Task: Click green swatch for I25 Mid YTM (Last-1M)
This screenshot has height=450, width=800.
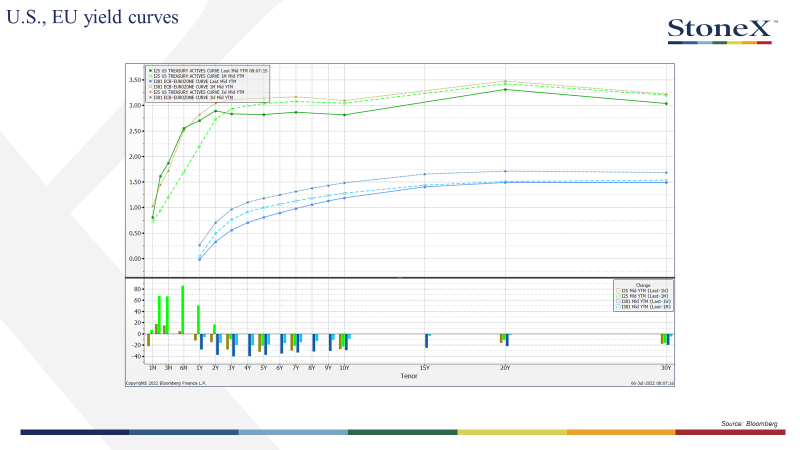Action: pos(618,296)
